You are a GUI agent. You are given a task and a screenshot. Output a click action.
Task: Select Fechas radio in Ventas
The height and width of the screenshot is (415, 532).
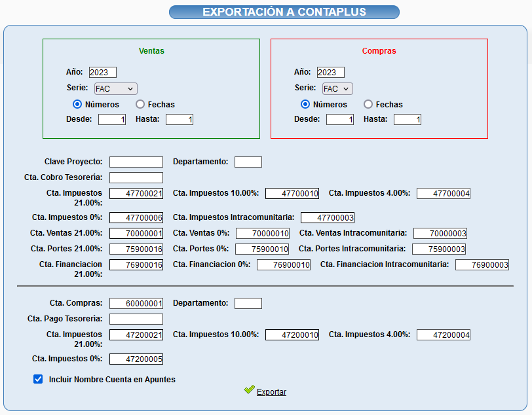coord(140,104)
